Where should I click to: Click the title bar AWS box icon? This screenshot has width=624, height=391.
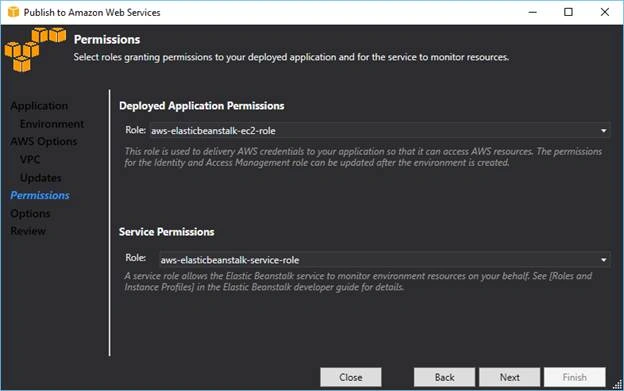[x=13, y=12]
